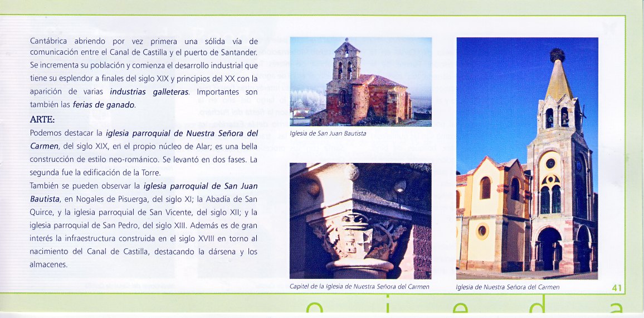
Task: Click the caption 'Iglesia de Nuestra Señora del Carmen'
Action: (x=508, y=287)
